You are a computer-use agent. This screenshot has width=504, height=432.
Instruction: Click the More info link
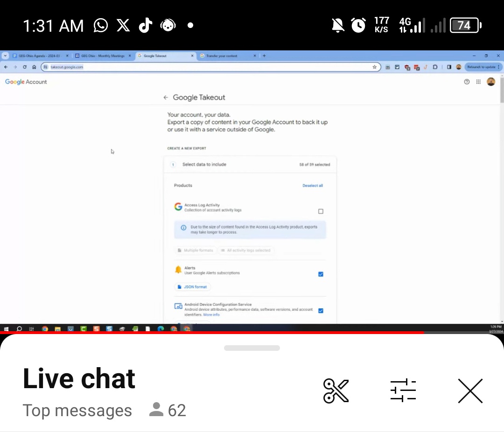[211, 315]
